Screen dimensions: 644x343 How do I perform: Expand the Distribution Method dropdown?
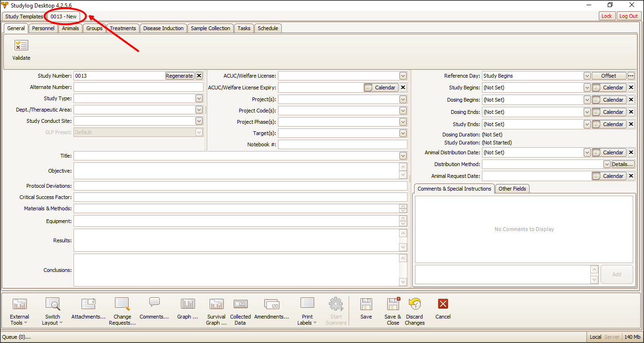pos(607,164)
